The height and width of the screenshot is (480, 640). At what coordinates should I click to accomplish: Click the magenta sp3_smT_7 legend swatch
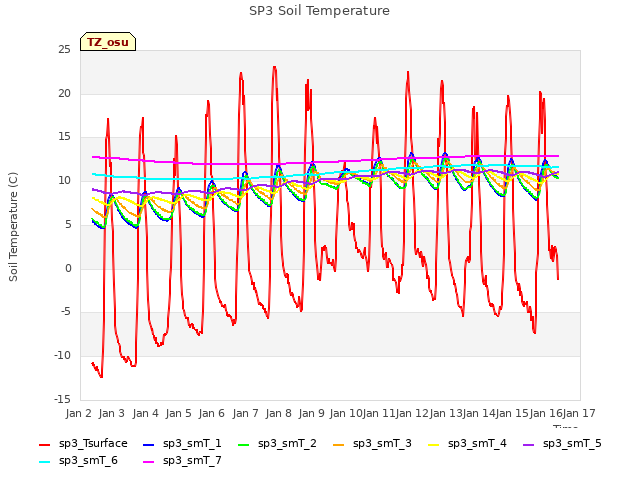coord(149,462)
